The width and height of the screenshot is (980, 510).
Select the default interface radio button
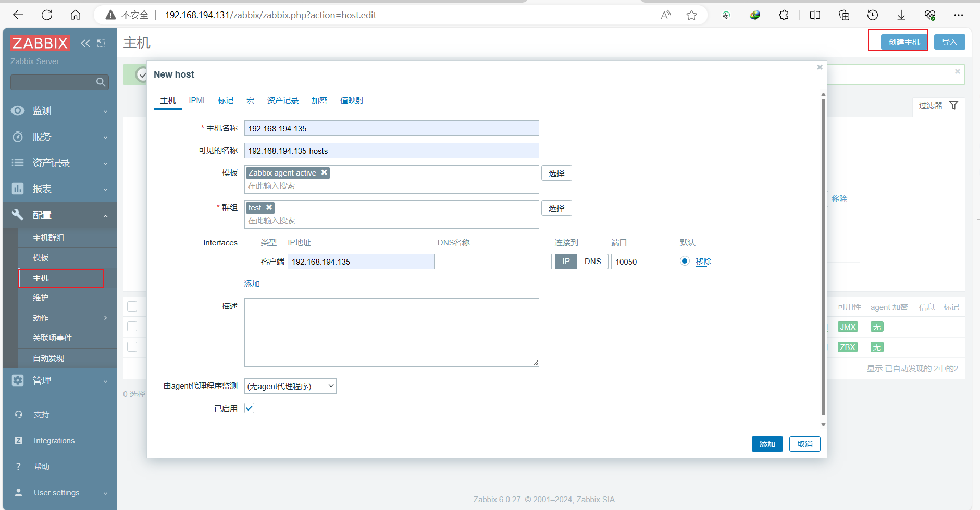(685, 261)
